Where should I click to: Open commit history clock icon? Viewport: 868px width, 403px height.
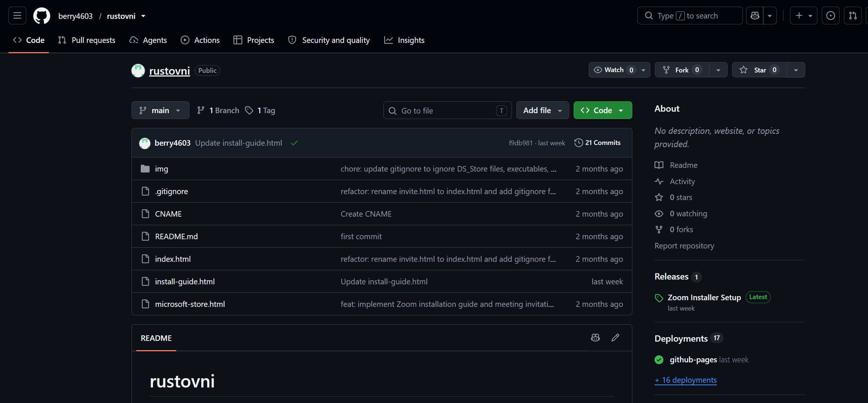[578, 143]
